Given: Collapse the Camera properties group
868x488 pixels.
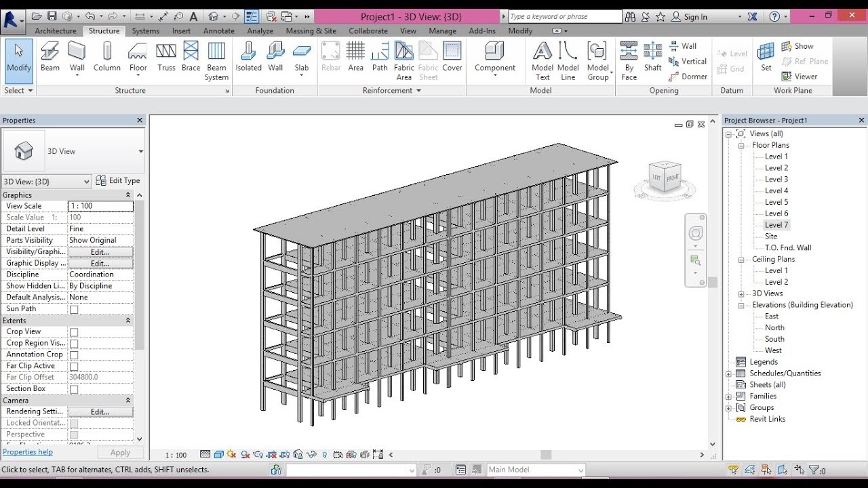Looking at the screenshot, I should tap(128, 401).
